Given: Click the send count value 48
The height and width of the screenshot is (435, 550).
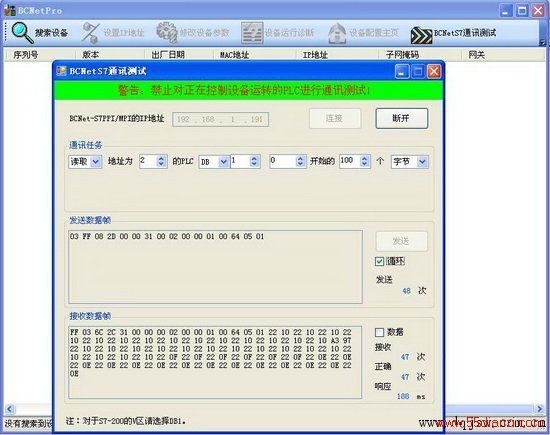Looking at the screenshot, I should coord(407,291).
